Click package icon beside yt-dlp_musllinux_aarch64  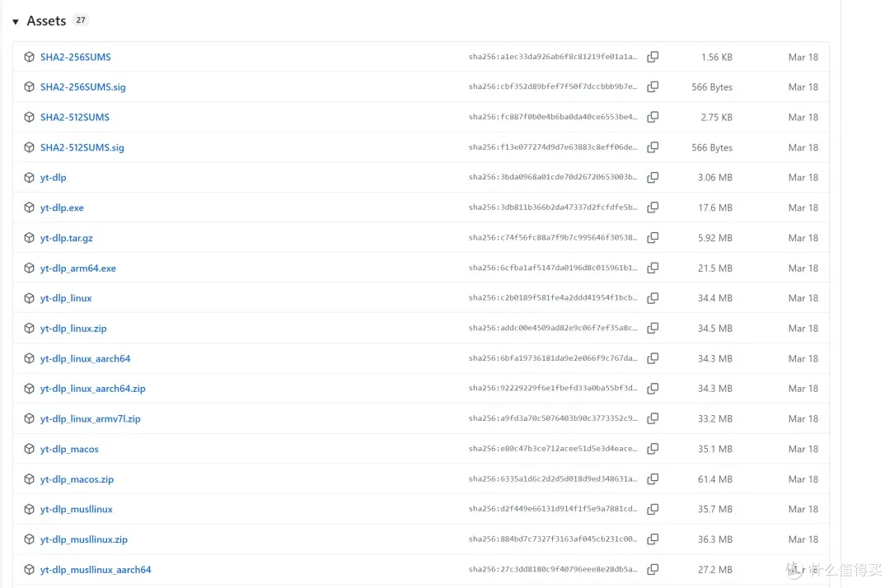pos(30,569)
